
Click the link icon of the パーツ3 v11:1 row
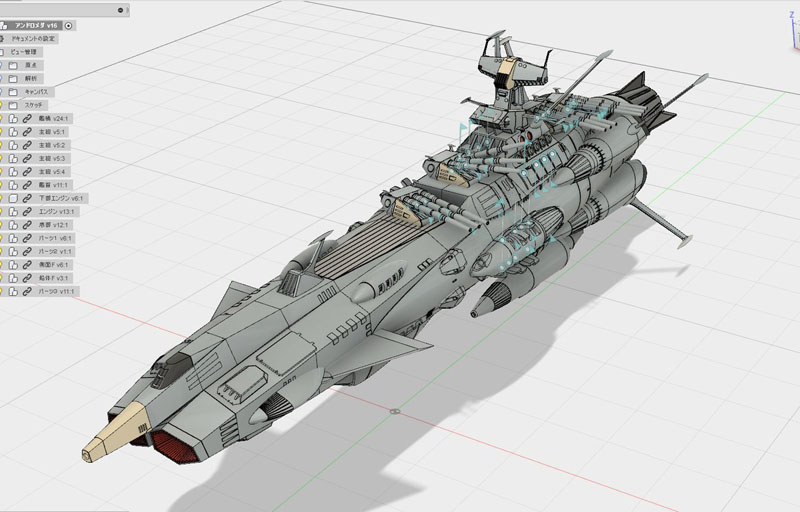click(27, 292)
